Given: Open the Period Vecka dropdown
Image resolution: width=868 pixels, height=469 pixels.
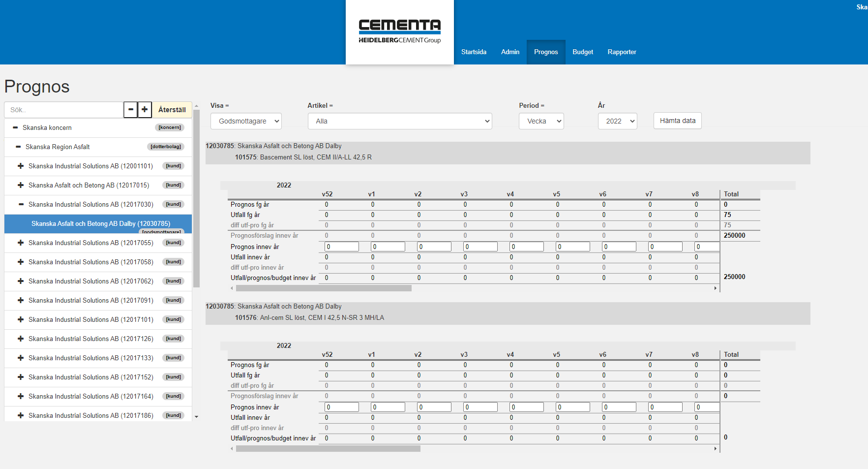Looking at the screenshot, I should (541, 121).
